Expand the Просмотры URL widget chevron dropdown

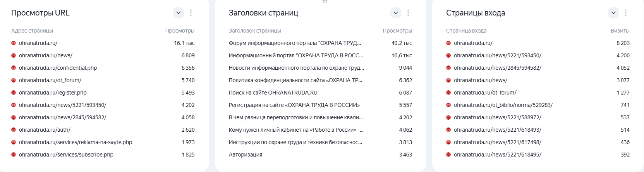179,13
